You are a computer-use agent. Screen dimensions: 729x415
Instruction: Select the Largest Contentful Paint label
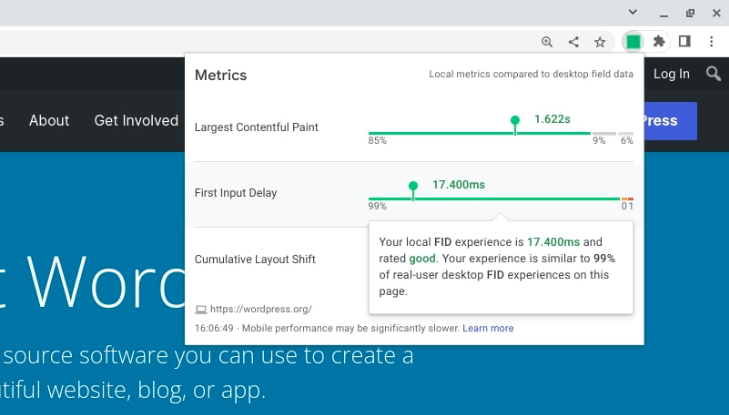[256, 127]
